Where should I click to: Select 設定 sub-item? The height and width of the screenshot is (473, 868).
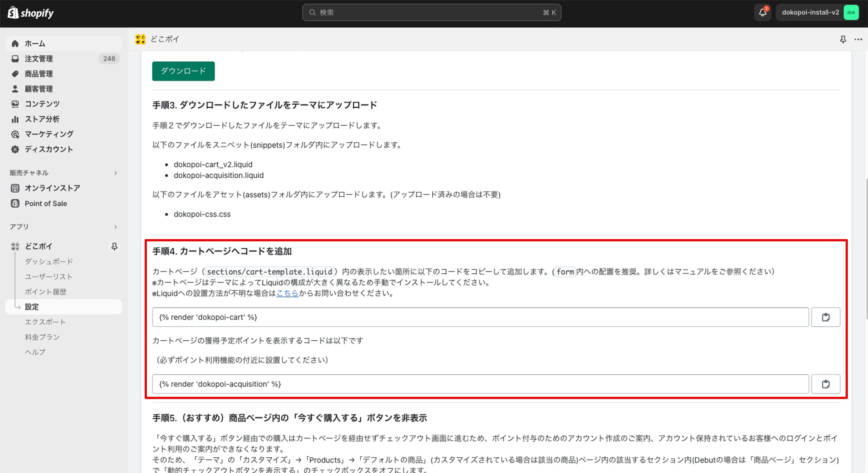[64, 307]
